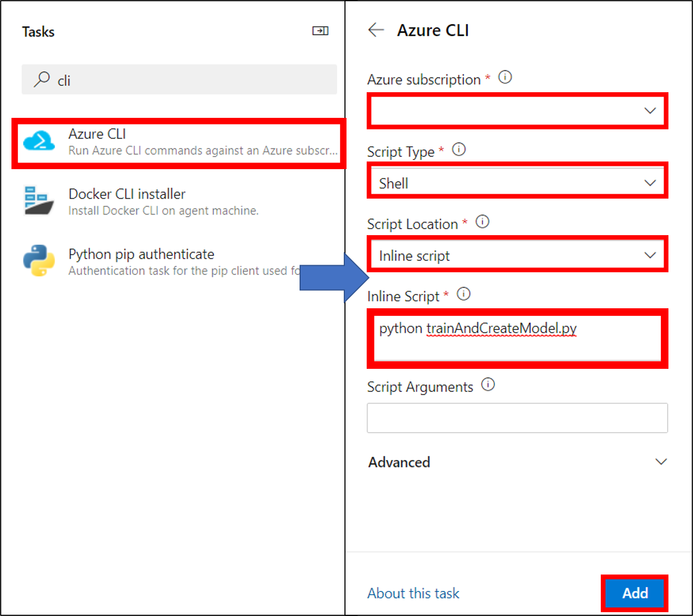Viewport: 693px width, 616px height.
Task: Open the Azure subscription dropdown
Action: [517, 111]
